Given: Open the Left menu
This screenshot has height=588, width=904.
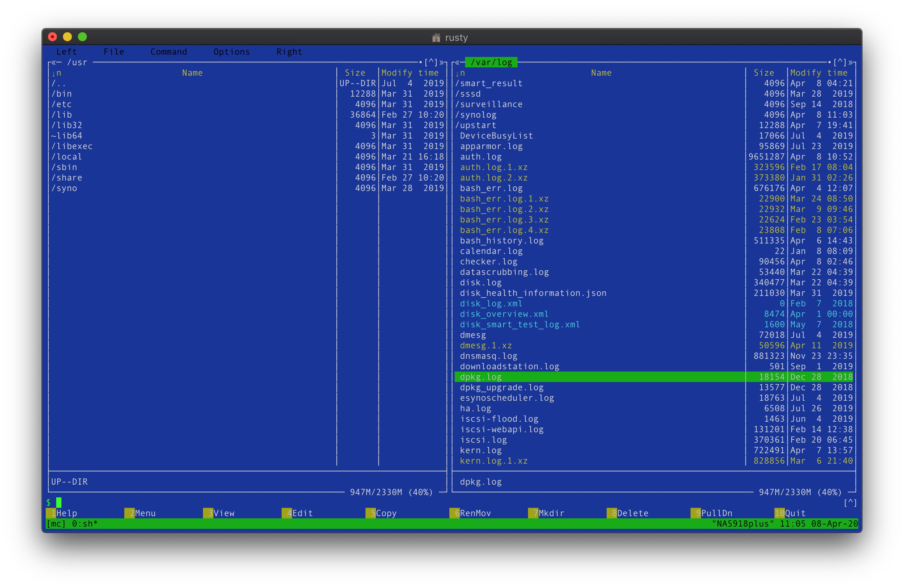Looking at the screenshot, I should 67,52.
